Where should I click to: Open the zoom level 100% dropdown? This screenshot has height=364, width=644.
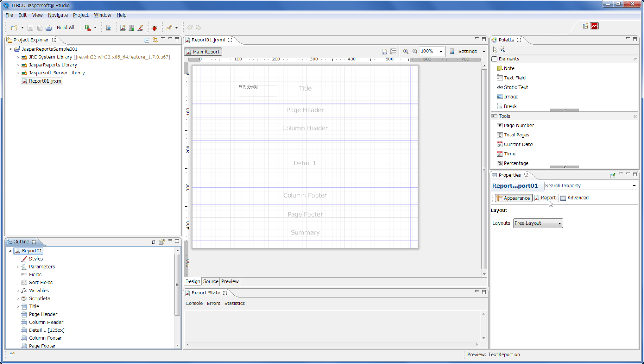tap(441, 52)
